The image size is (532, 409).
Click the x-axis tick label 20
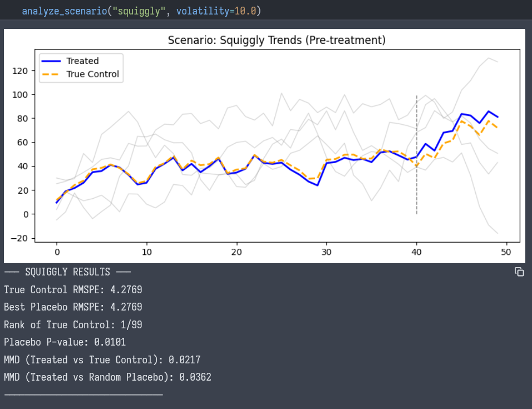[x=237, y=252]
